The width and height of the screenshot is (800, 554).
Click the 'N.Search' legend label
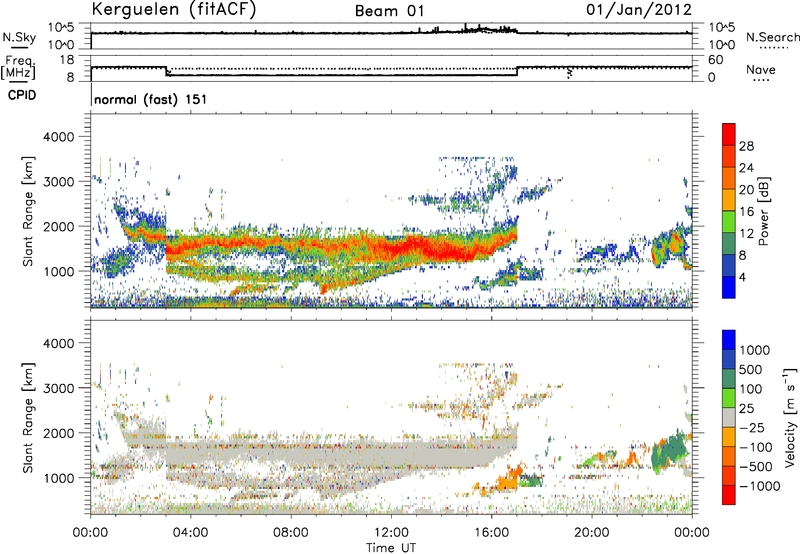(x=772, y=37)
